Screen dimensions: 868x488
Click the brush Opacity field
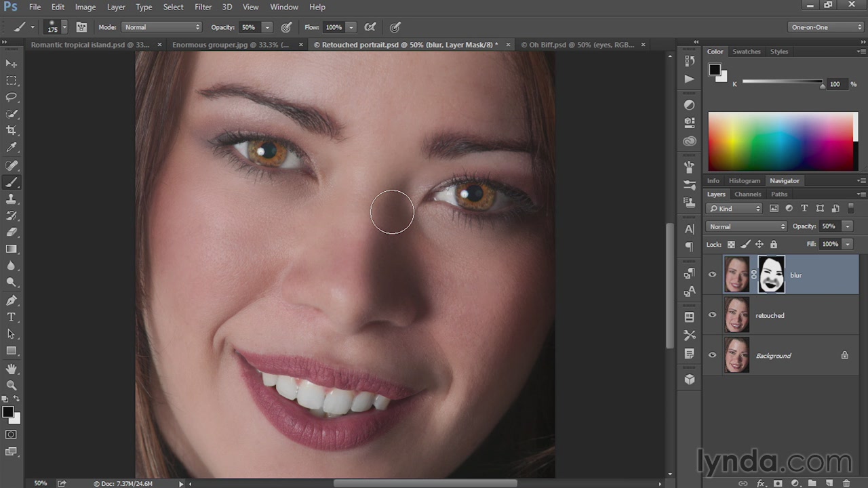(x=249, y=27)
